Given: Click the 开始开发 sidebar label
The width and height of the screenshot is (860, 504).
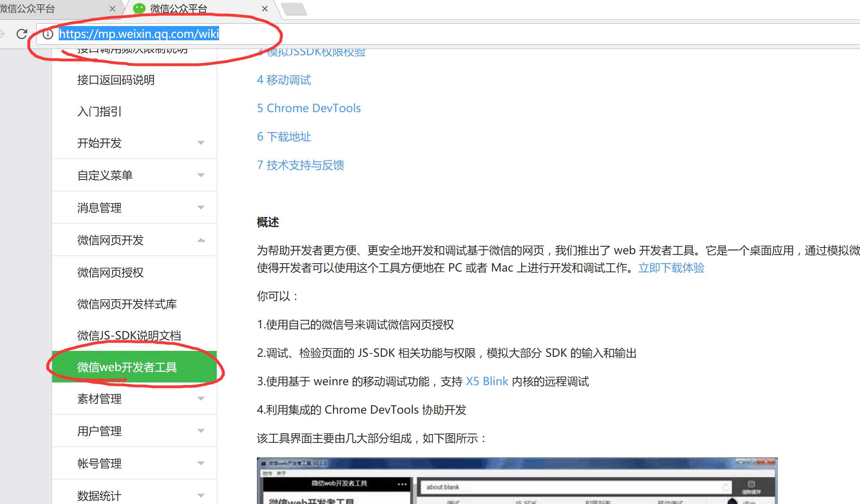Looking at the screenshot, I should 99,143.
